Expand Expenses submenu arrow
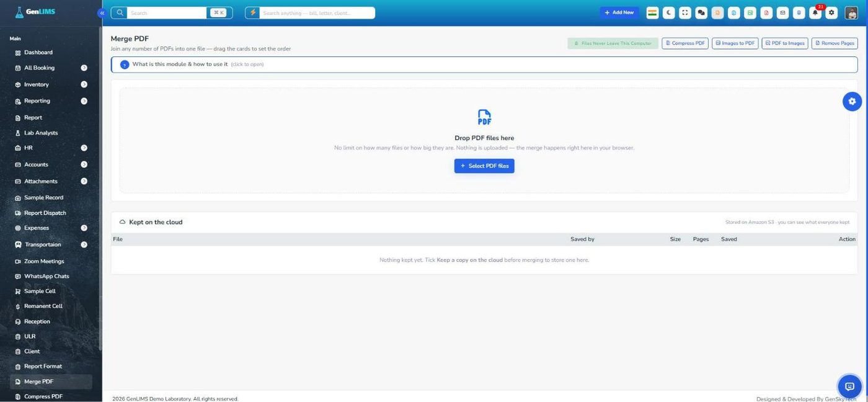This screenshot has height=402, width=868. [84, 228]
